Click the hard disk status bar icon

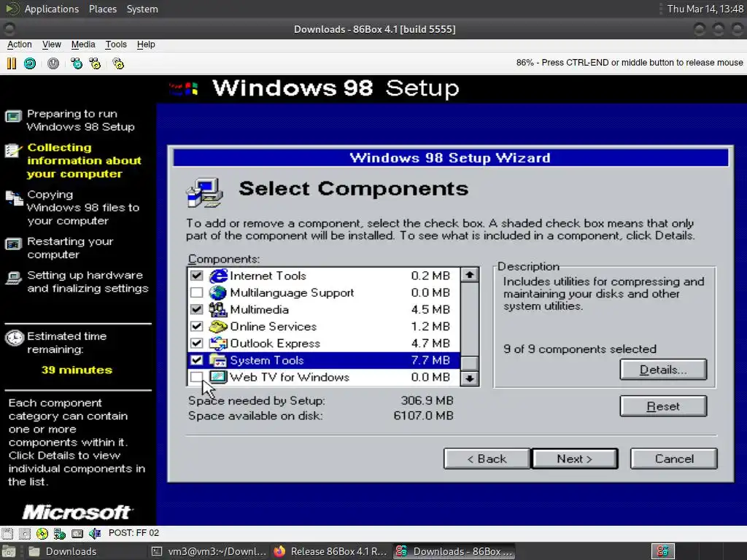(x=77, y=533)
